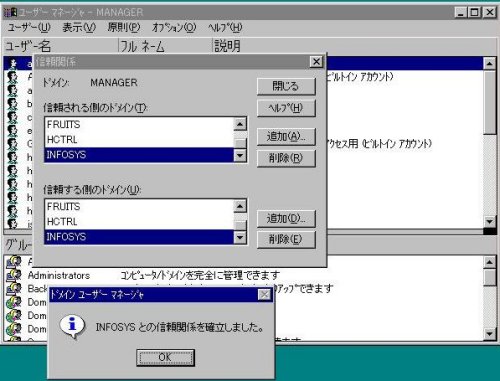Minimize the User Manager window
500x381 pixels.
pos(461,13)
